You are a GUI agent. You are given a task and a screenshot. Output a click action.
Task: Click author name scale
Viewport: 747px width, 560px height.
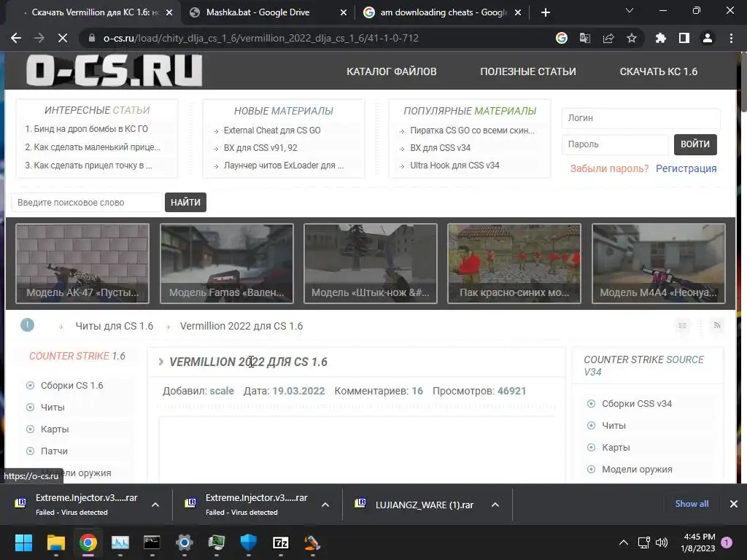(x=222, y=391)
